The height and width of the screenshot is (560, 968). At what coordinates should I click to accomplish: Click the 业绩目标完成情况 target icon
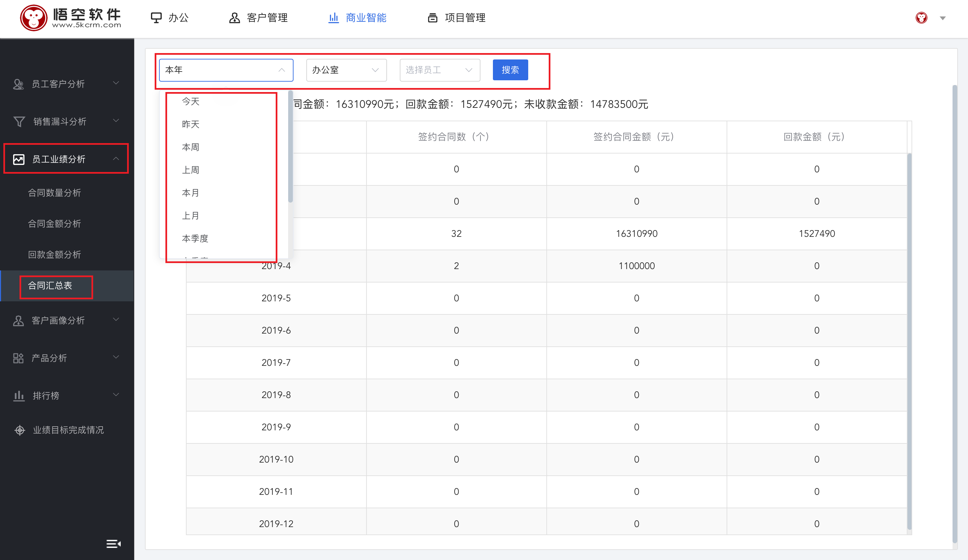(x=20, y=430)
